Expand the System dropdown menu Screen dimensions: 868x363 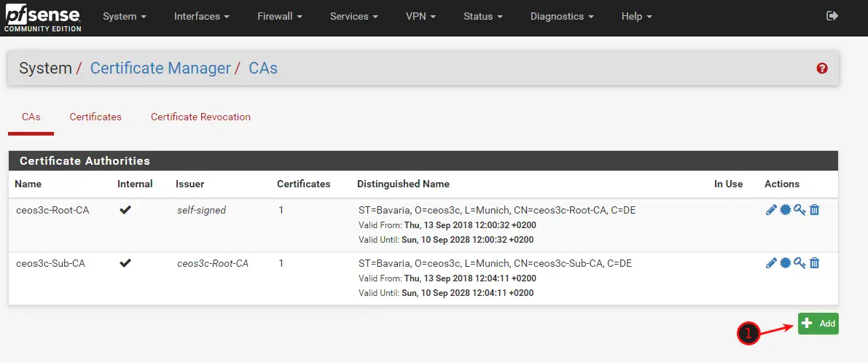pos(125,17)
